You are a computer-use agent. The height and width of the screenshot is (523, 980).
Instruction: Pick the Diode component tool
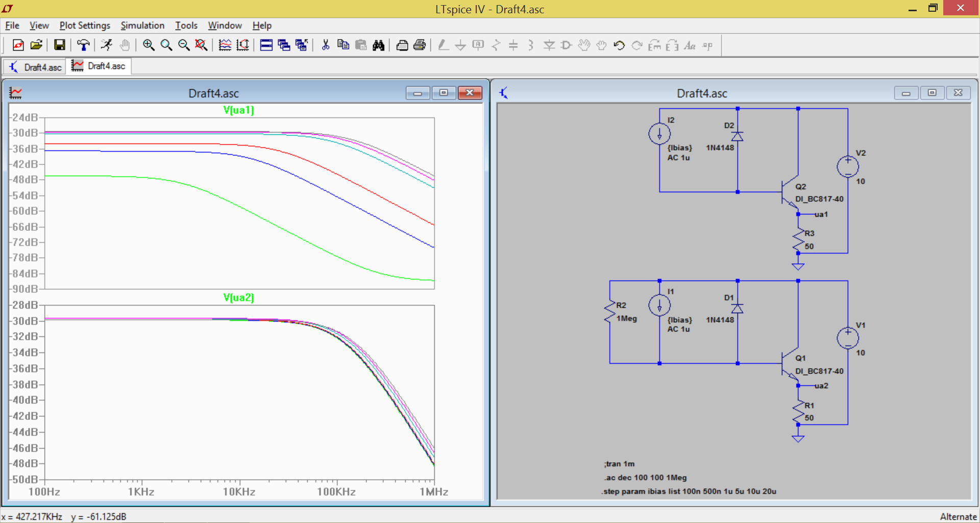pos(549,45)
